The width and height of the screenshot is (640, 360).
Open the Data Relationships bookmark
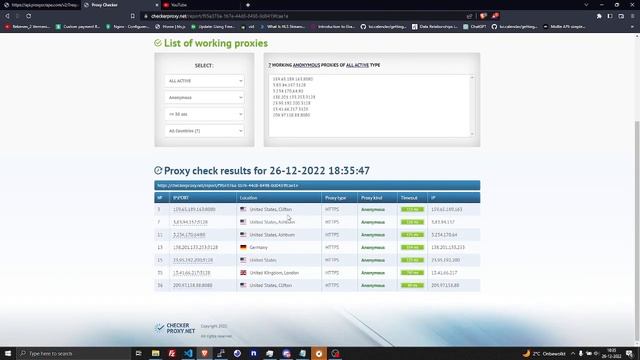(435, 27)
